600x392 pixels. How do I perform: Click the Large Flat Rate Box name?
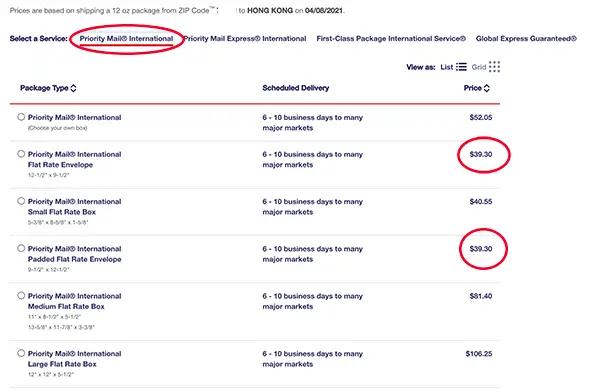pos(75,359)
